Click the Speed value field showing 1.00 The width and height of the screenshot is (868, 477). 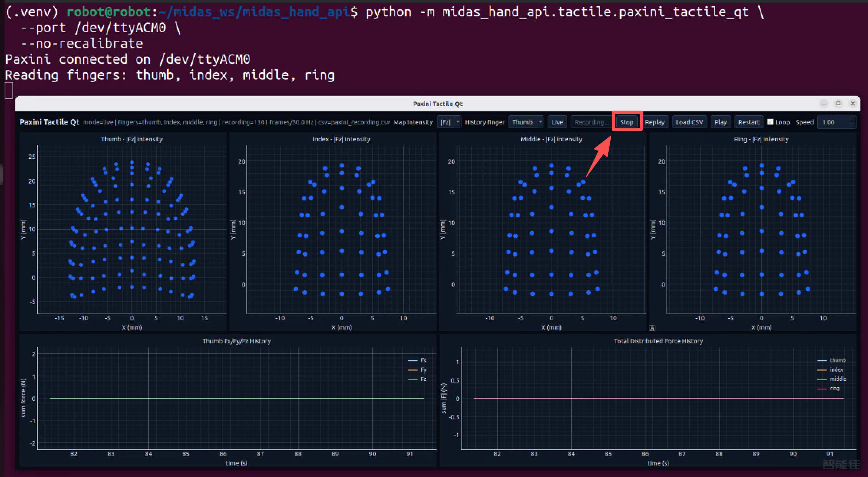836,122
